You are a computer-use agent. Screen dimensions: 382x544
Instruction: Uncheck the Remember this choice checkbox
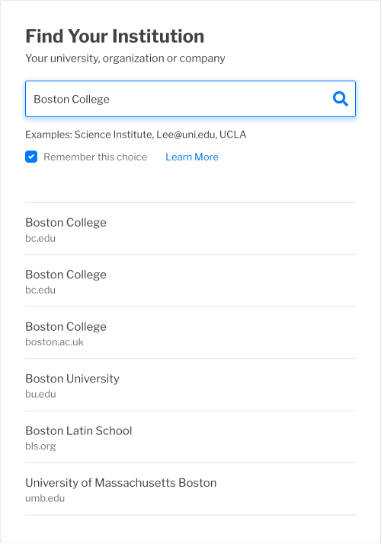[x=31, y=157]
